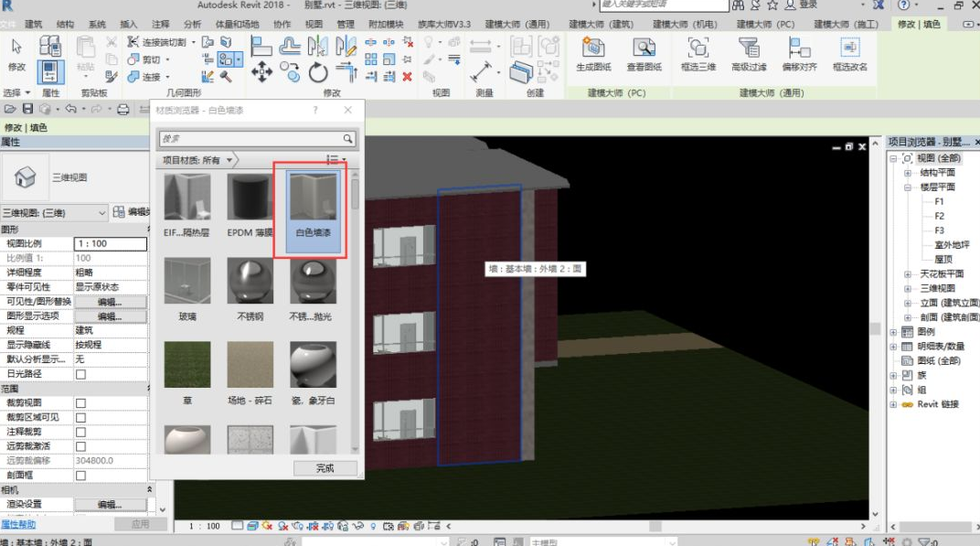Toggle the 裁剪视图 checkbox

[80, 403]
